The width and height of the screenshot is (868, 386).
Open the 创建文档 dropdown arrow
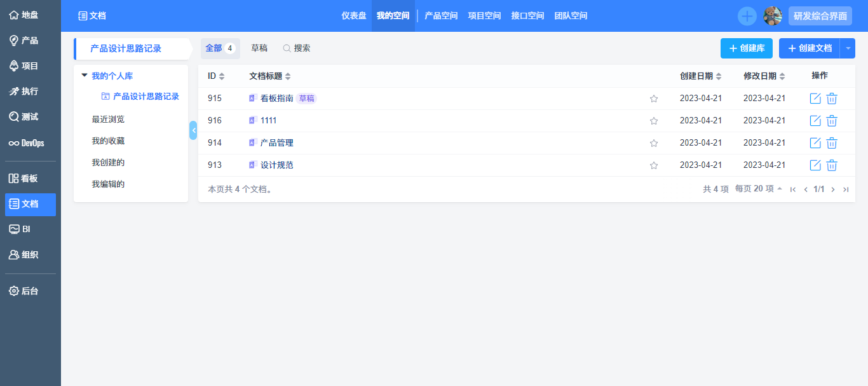[x=850, y=48]
